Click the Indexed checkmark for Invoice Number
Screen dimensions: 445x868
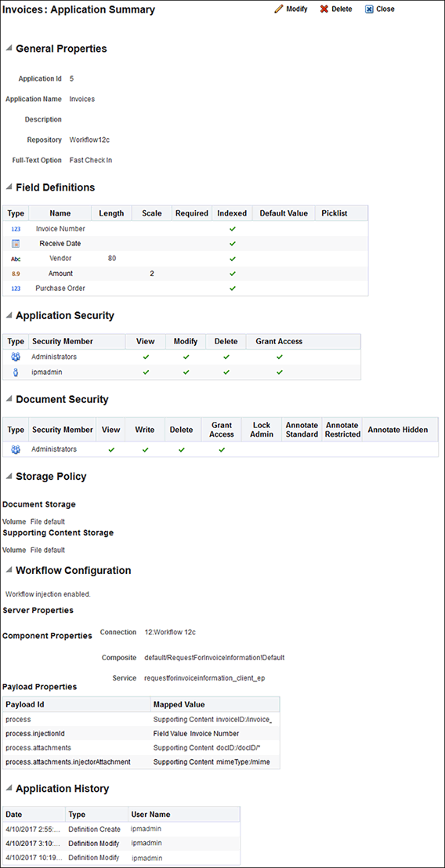[232, 229]
